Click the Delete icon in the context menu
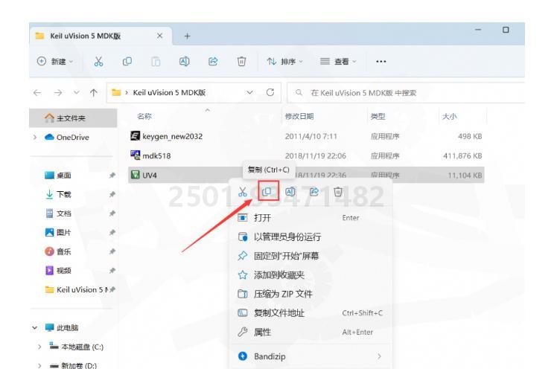 (338, 192)
